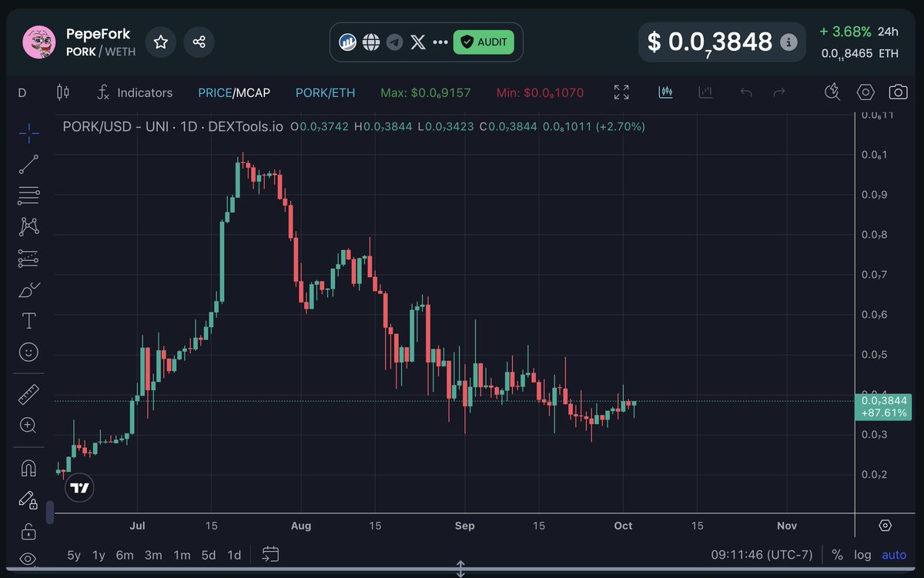Open price axis settings gear

click(x=885, y=526)
